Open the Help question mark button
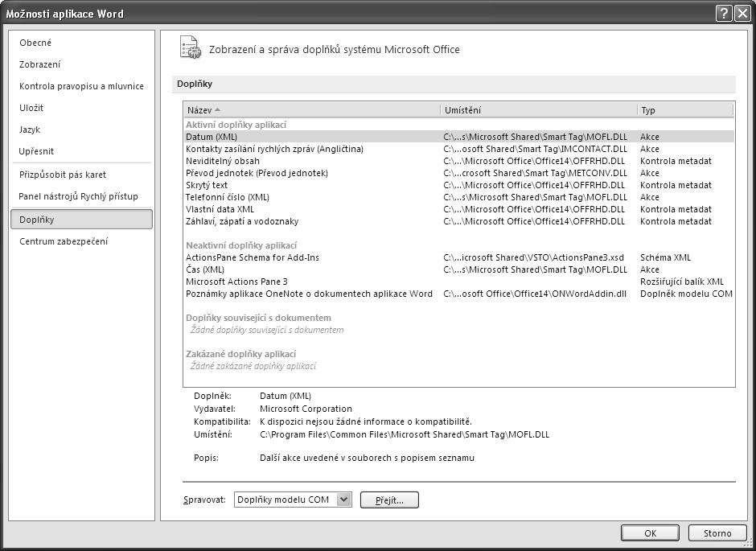Screen dimensions: 756x551 [x=724, y=14]
